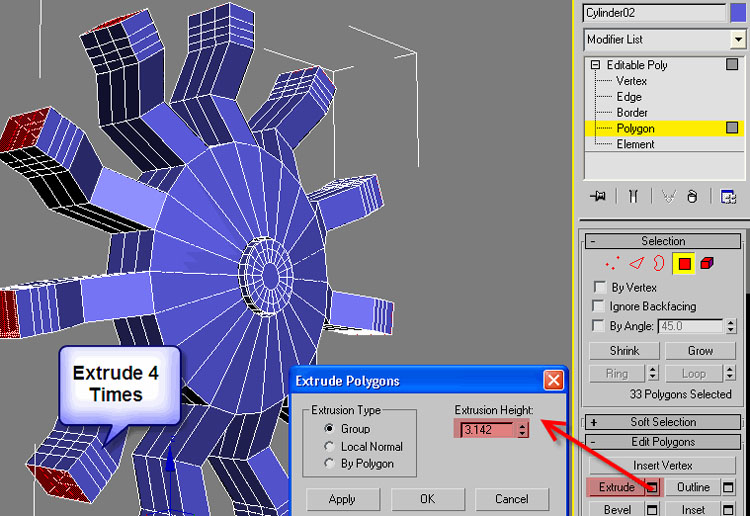Select the Border sub-object icon
This screenshot has height=516, width=750.
658,264
